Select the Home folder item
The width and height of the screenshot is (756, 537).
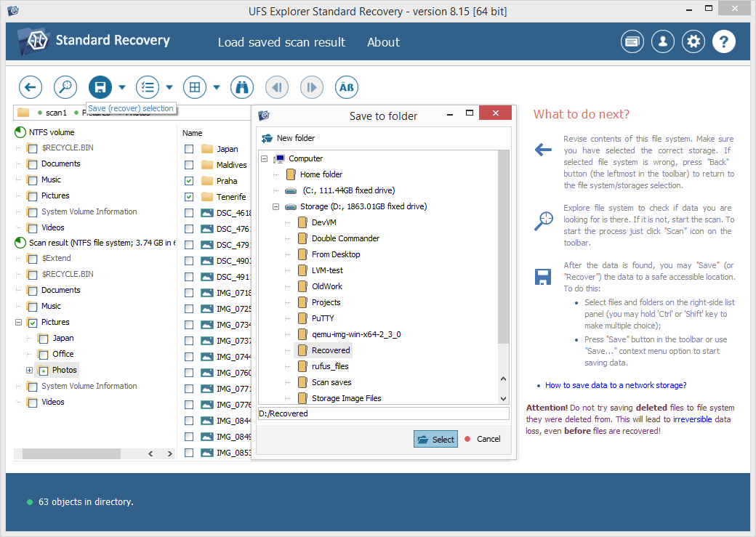coord(321,174)
